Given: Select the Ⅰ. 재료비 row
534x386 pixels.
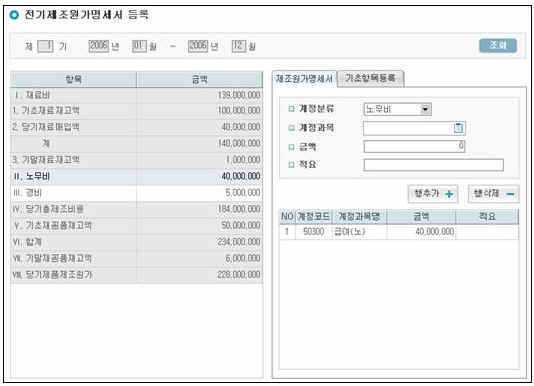Looking at the screenshot, I should (137, 95).
